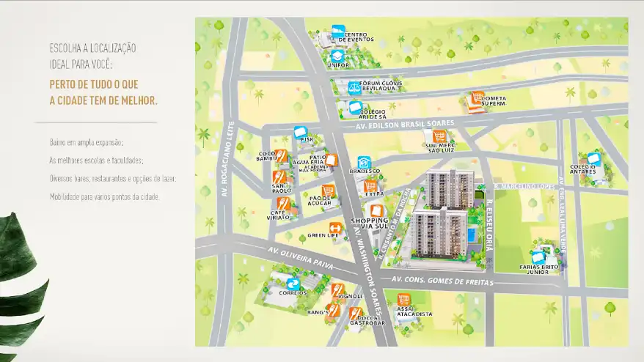Image resolution: width=644 pixels, height=362 pixels.
Task: Select the Av. Edilson Brasil Soares label
Action: [x=405, y=125]
